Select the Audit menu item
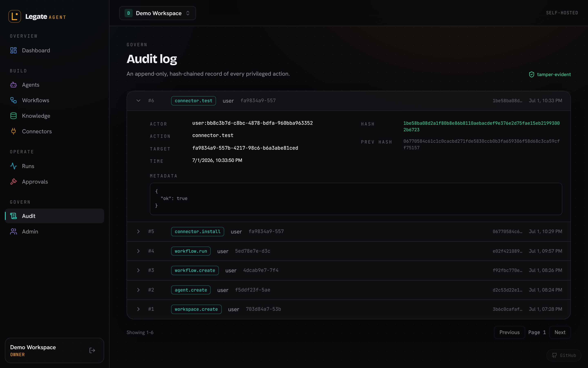 point(55,216)
